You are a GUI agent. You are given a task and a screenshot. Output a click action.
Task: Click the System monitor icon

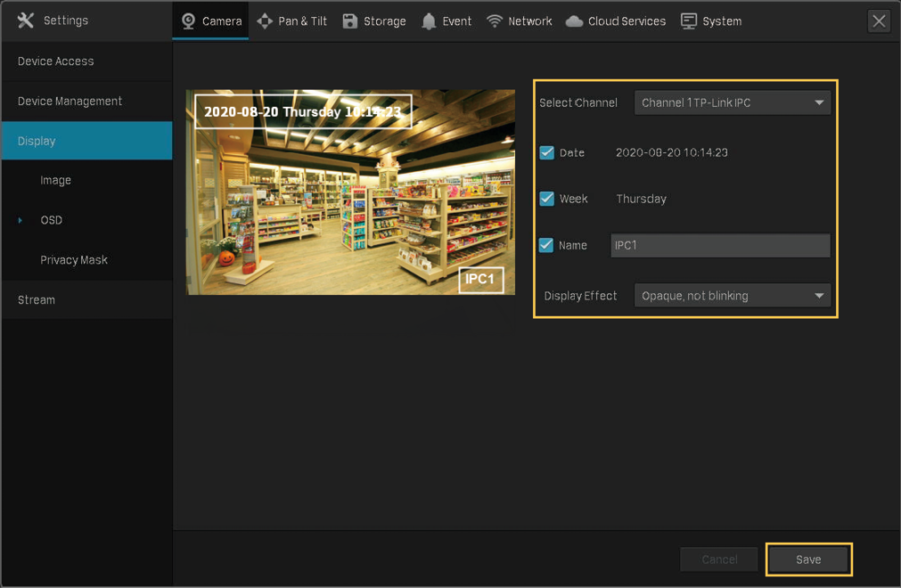click(x=688, y=21)
